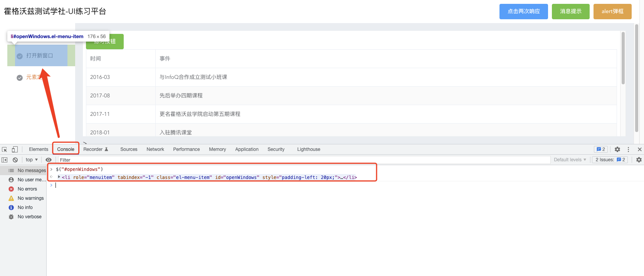Switch to the Network tab
The width and height of the screenshot is (644, 276).
[155, 149]
